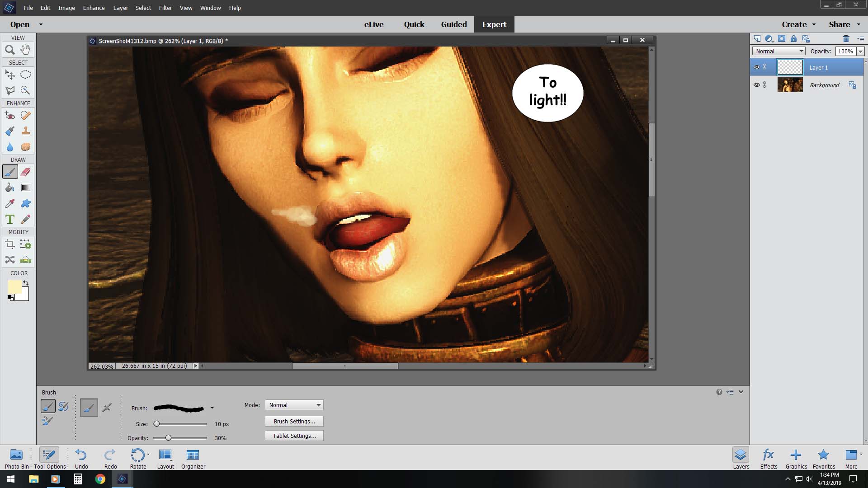Open the Layer menu
This screenshot has height=488, width=868.
(x=120, y=8)
